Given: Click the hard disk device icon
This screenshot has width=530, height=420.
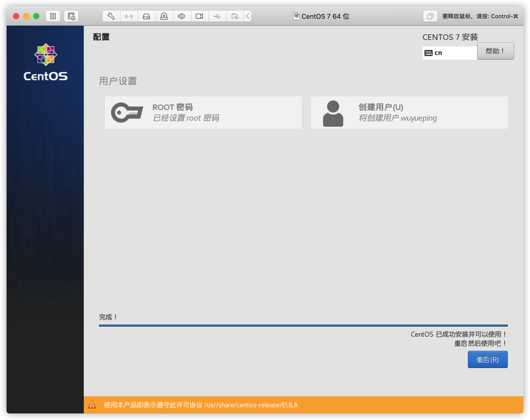Looking at the screenshot, I should [x=146, y=16].
